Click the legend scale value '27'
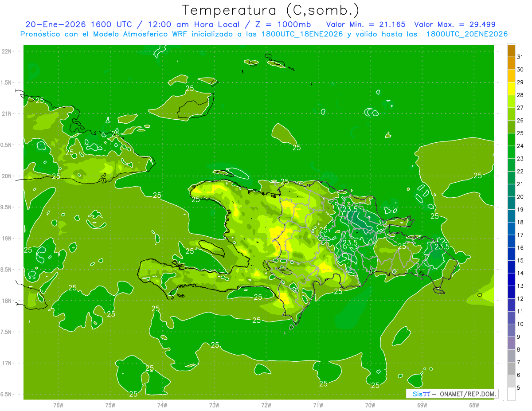 click(x=520, y=108)
